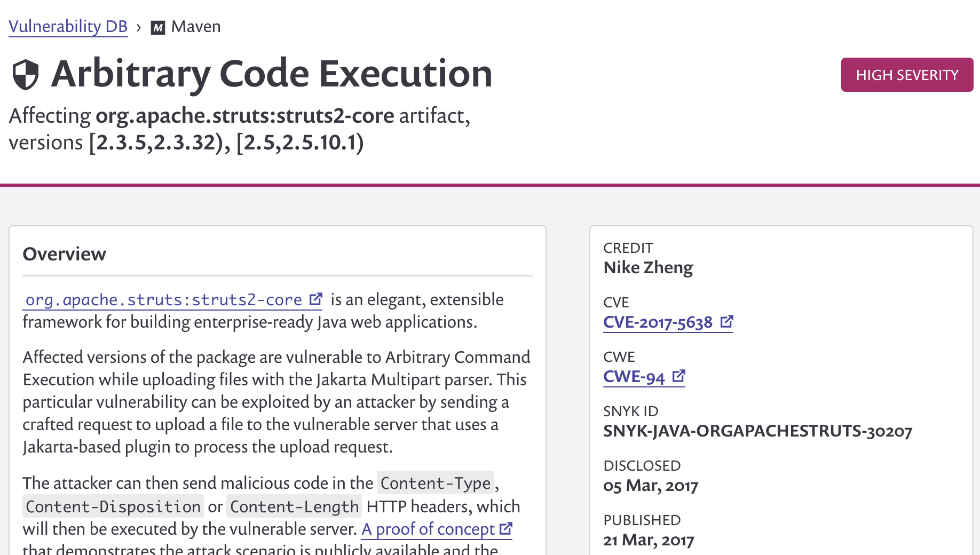
Task: Click external-link icon next to CVE-2017-5638
Action: 726,322
